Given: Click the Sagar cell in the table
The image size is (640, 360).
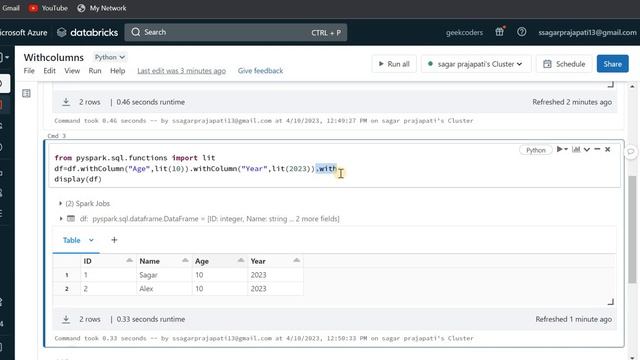Looking at the screenshot, I should click(x=164, y=275).
